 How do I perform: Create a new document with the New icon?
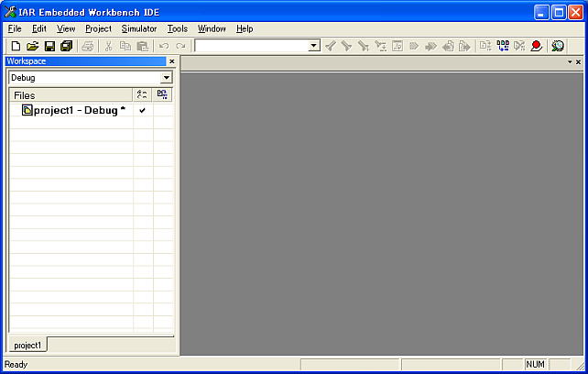coord(16,46)
